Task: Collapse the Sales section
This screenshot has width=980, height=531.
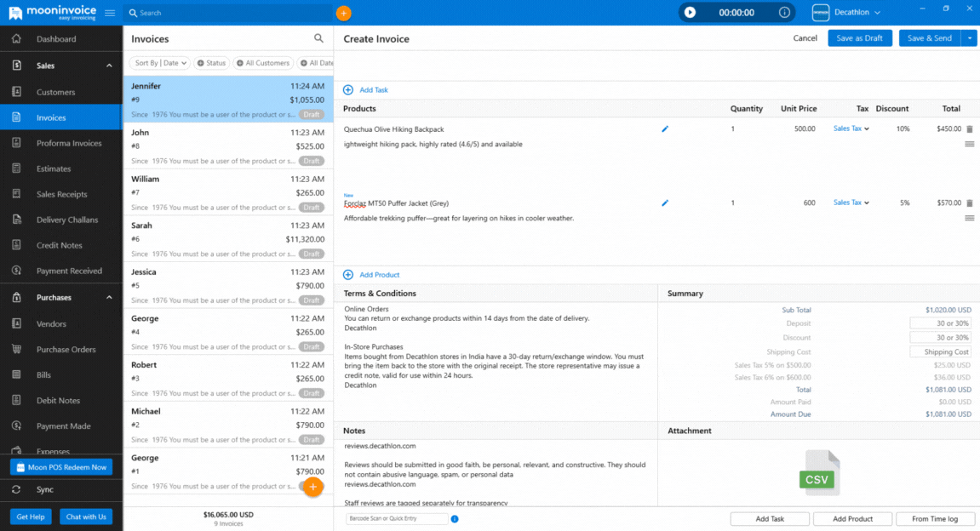Action: tap(109, 66)
